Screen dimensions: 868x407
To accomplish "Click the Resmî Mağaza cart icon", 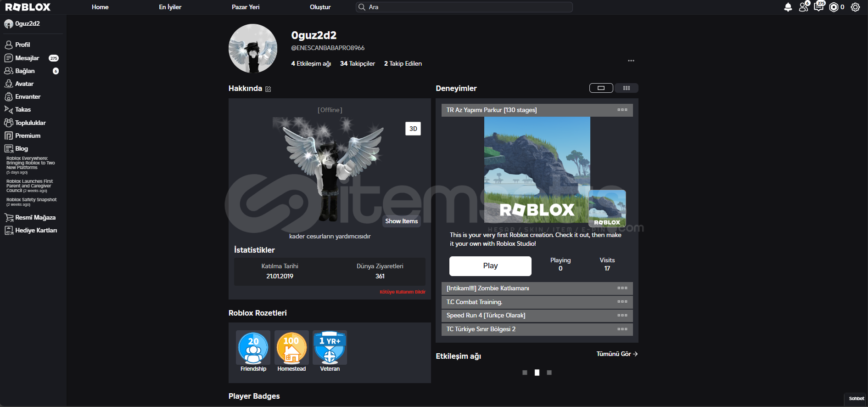I will click(8, 217).
